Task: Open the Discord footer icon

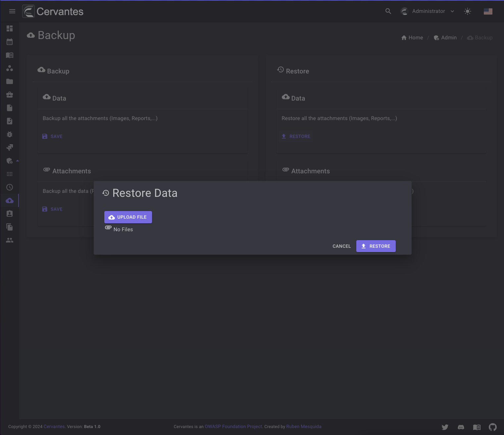Action: 461,427
